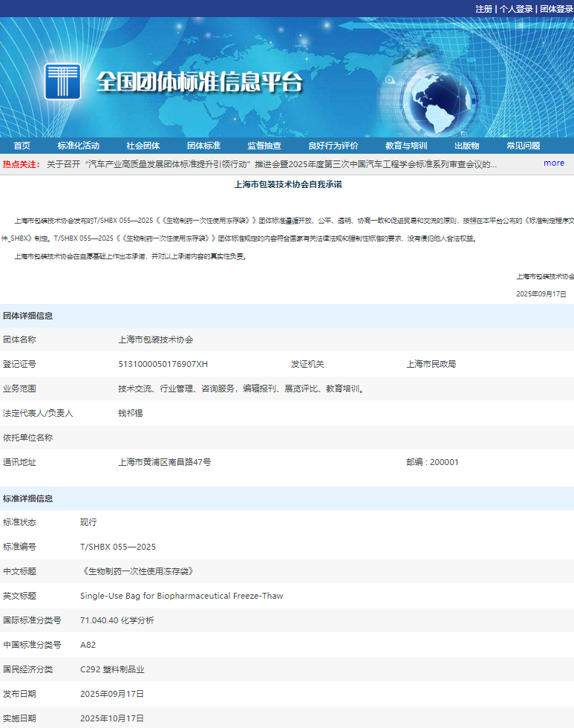Viewport: 574px width, 728px height.
Task: Click the 热点关注 label
Action: (x=21, y=164)
